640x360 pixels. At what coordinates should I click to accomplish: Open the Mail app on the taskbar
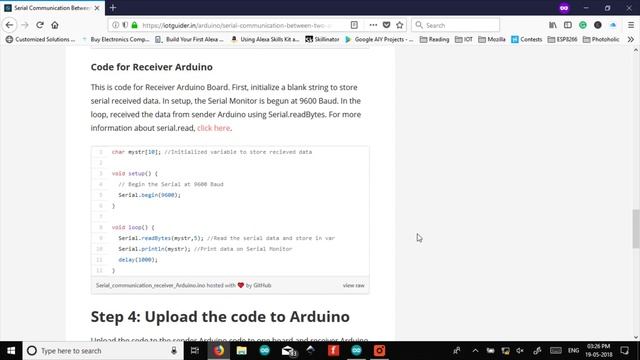tap(288, 351)
